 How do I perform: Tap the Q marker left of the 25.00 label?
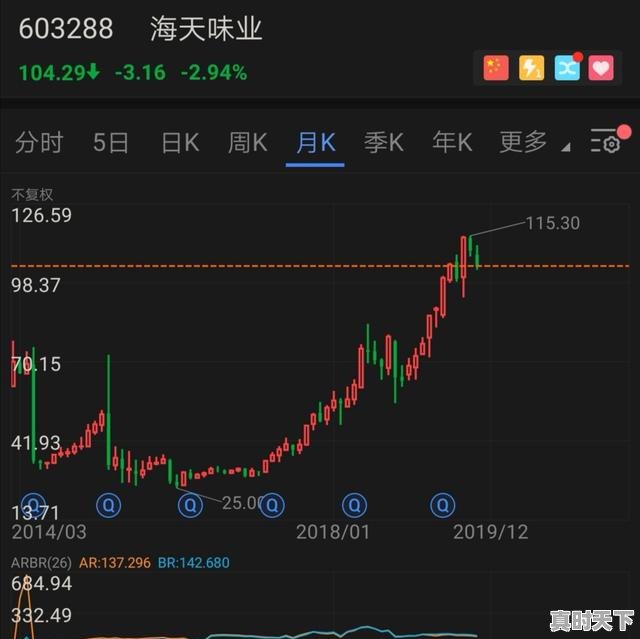click(x=190, y=505)
